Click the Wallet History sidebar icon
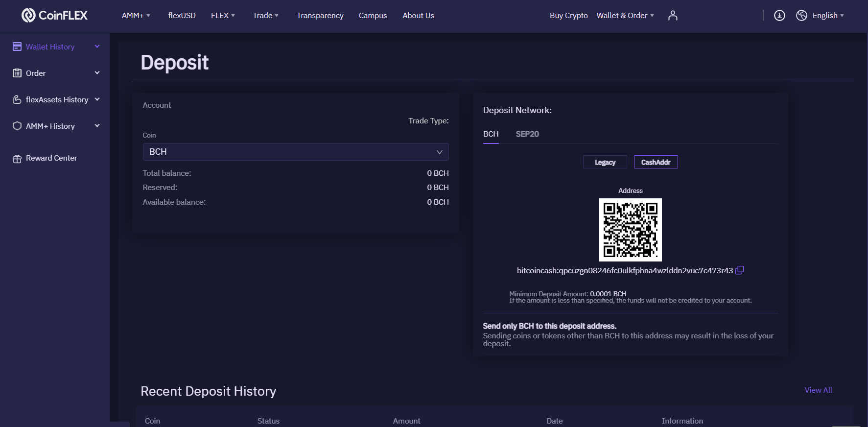The image size is (868, 427). (17, 47)
